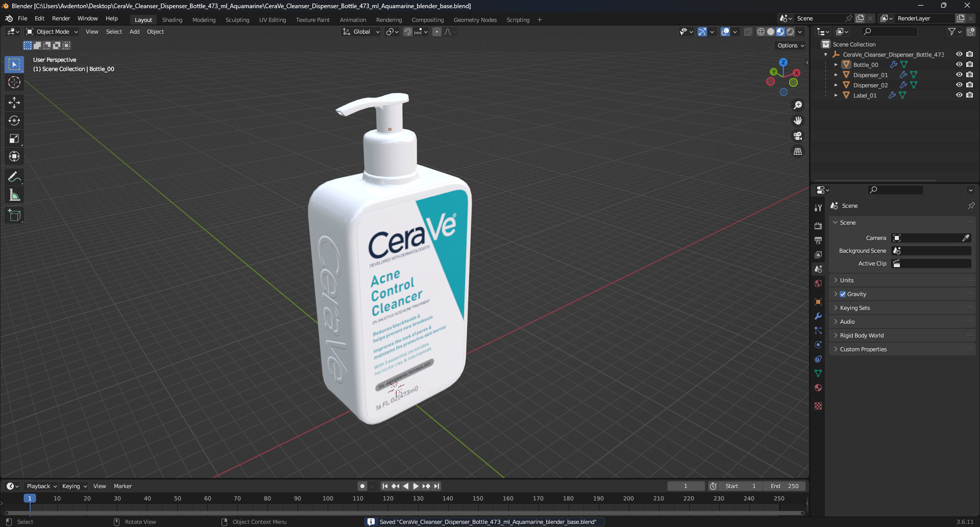Open the Keying popover in timeline
The height and width of the screenshot is (527, 980).
pos(74,486)
